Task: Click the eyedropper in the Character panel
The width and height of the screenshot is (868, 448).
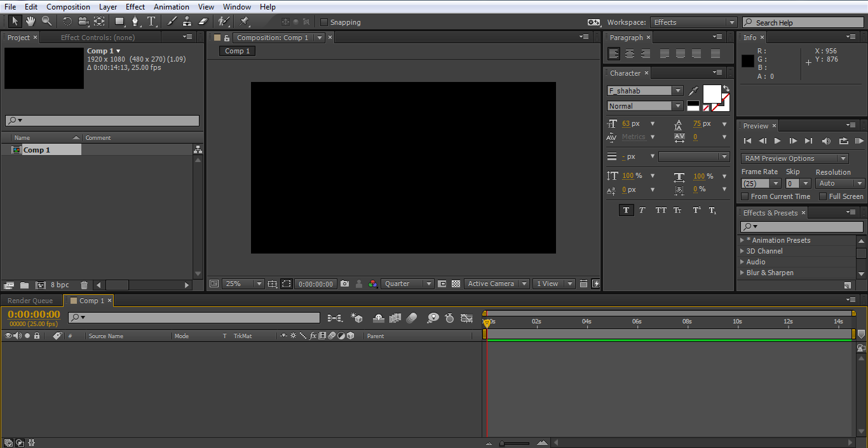Action: click(x=693, y=91)
